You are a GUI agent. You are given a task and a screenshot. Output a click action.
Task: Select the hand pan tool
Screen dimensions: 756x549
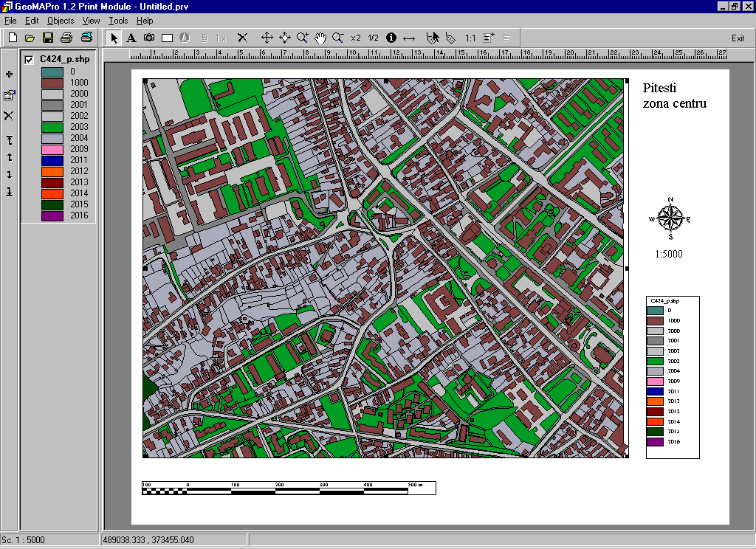320,38
